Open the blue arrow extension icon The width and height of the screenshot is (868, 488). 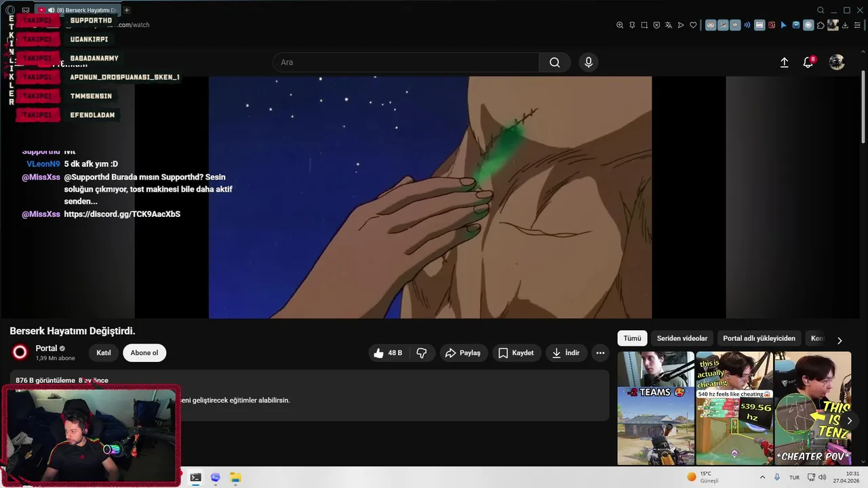point(784,25)
